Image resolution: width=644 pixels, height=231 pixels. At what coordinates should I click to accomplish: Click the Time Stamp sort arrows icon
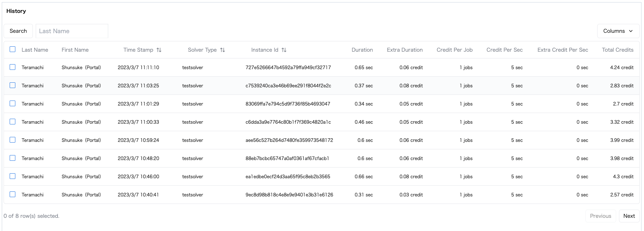(x=159, y=50)
